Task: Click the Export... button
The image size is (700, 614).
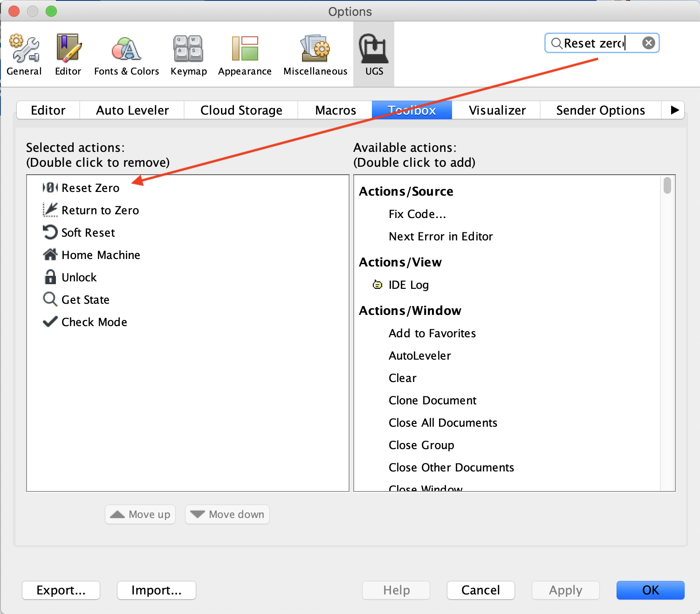Action: point(61,590)
